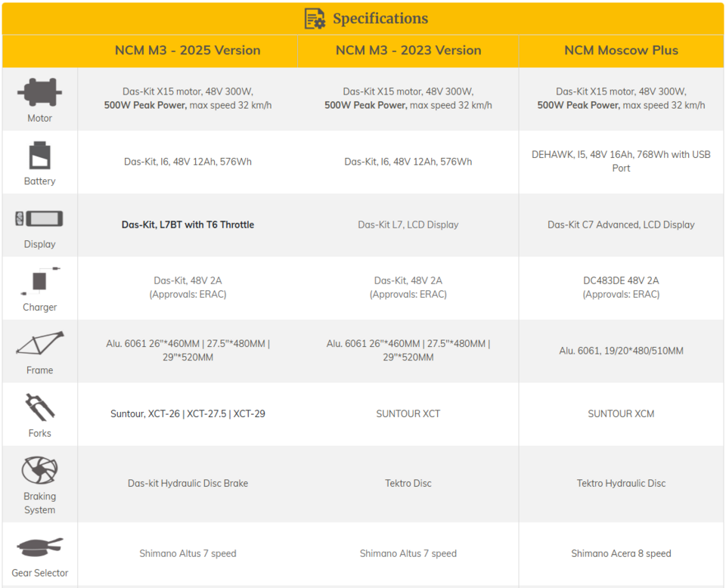Click the Forks row label

click(40, 433)
